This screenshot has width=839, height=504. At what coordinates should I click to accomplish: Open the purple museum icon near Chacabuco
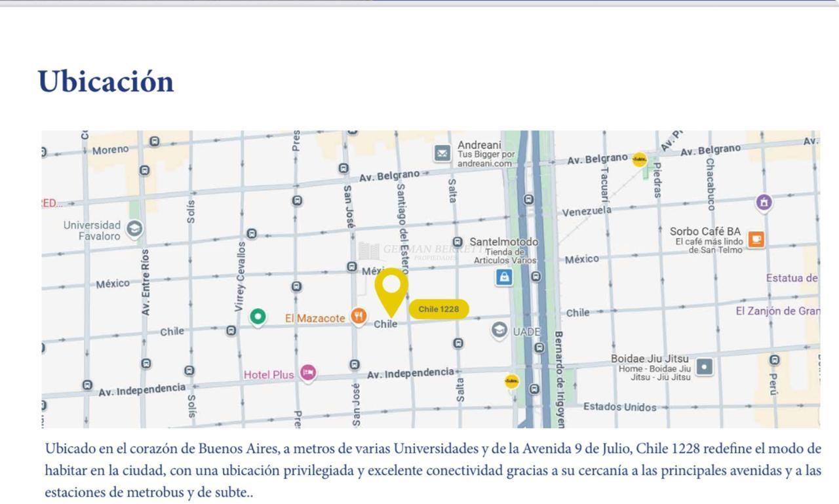tap(764, 203)
